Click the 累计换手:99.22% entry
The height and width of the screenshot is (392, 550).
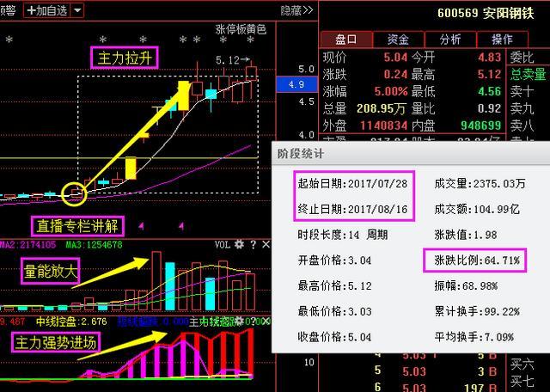pyautogui.click(x=477, y=312)
